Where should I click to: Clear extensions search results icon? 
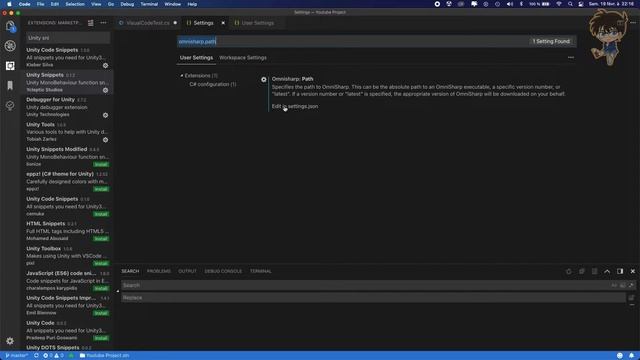pyautogui.click(x=91, y=23)
